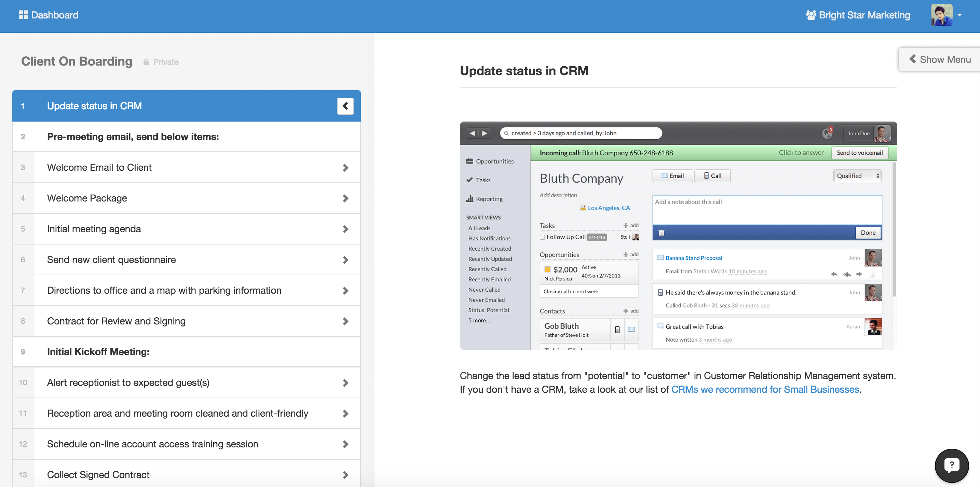Viewport: 980px width, 487px height.
Task: Click step number 3 cell
Action: [x=23, y=167]
